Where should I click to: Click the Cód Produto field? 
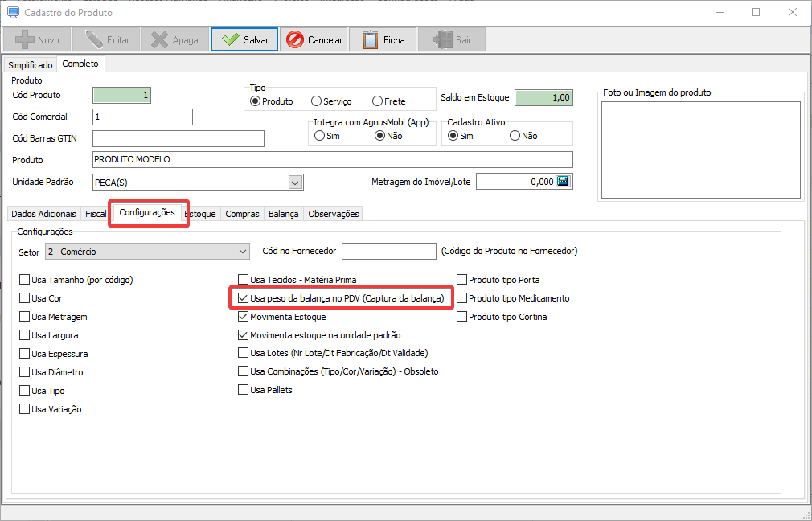coord(121,96)
